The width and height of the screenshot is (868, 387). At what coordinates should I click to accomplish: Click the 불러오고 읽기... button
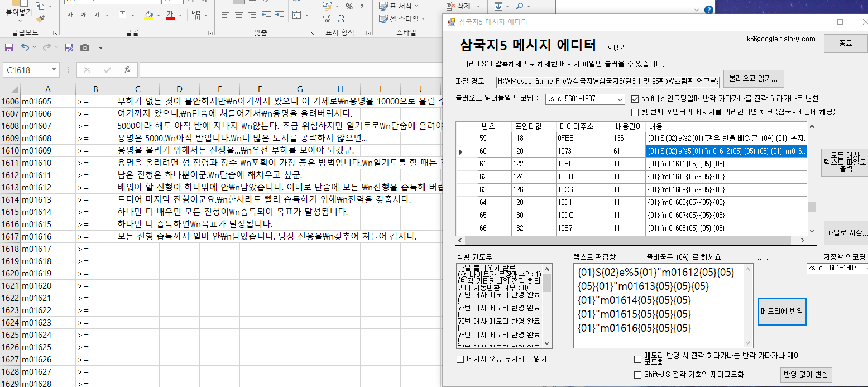(x=754, y=79)
